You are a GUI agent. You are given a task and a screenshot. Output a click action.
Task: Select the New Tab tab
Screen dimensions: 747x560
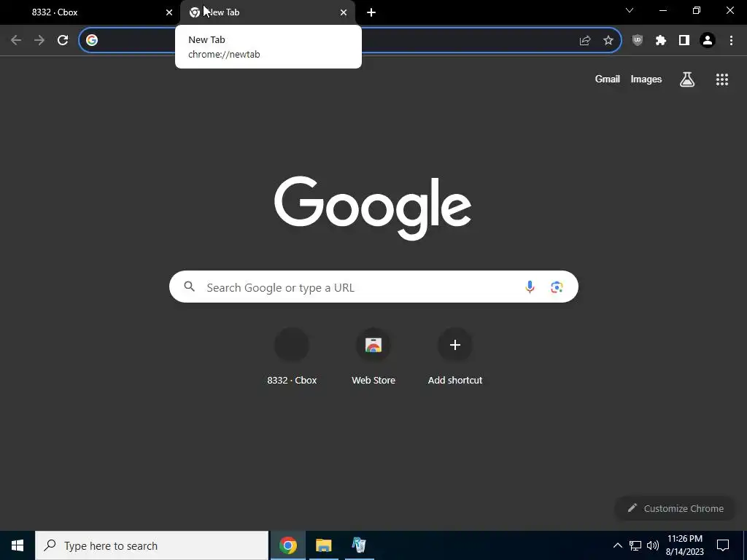[267, 12]
